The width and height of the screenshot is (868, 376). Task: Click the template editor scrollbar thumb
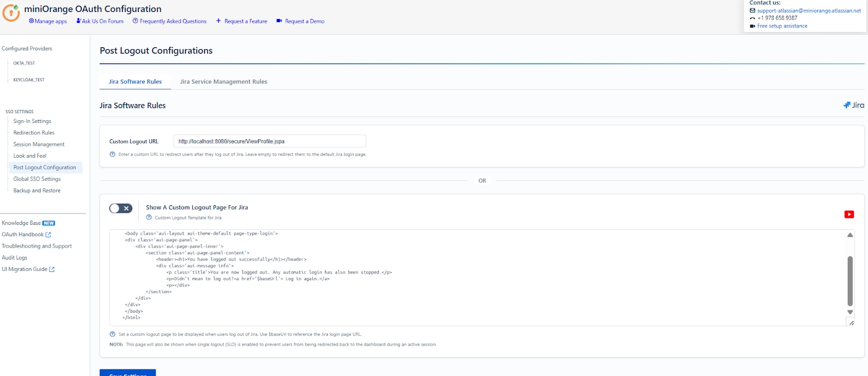850,281
